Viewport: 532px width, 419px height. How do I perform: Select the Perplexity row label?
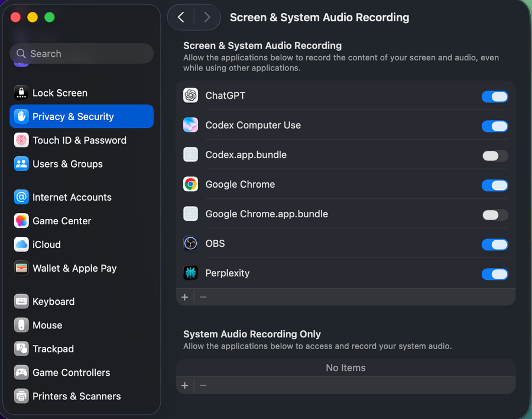tap(228, 273)
